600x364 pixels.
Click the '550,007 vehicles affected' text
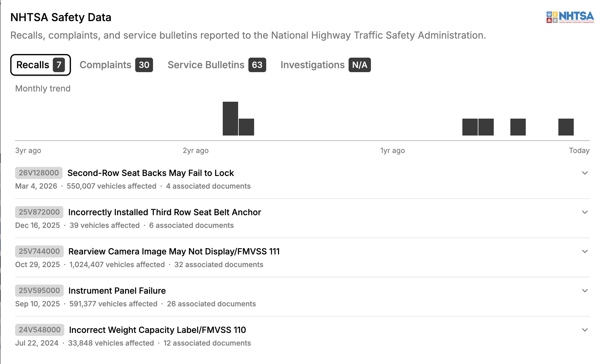tap(112, 186)
